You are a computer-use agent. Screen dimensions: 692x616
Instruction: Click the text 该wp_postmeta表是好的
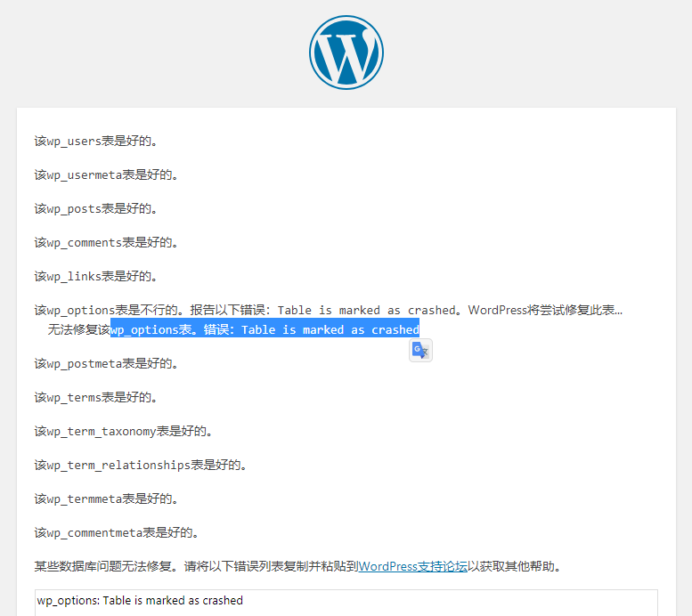click(x=106, y=363)
